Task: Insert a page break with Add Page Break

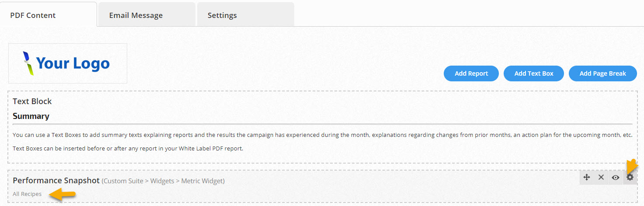Action: click(602, 73)
